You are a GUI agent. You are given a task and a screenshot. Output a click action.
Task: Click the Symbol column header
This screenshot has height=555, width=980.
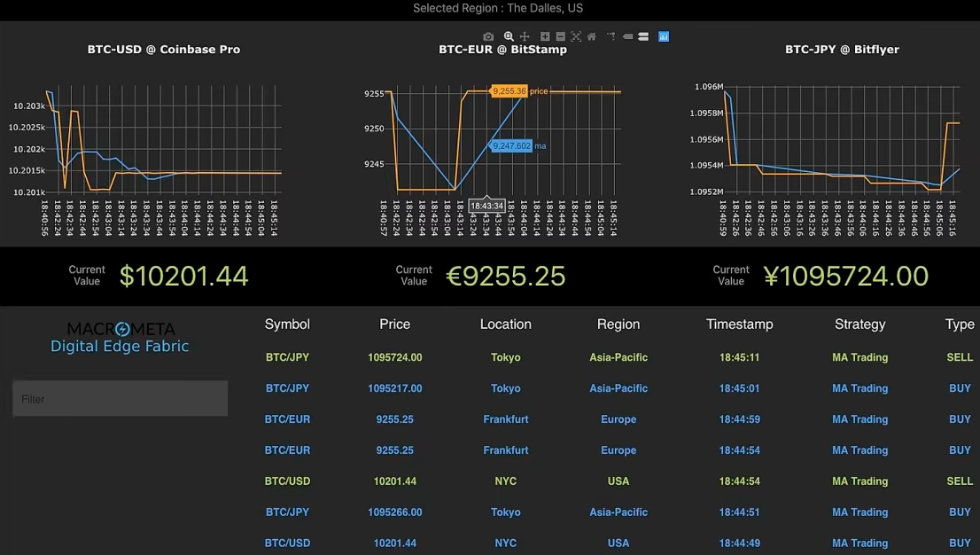tap(286, 324)
